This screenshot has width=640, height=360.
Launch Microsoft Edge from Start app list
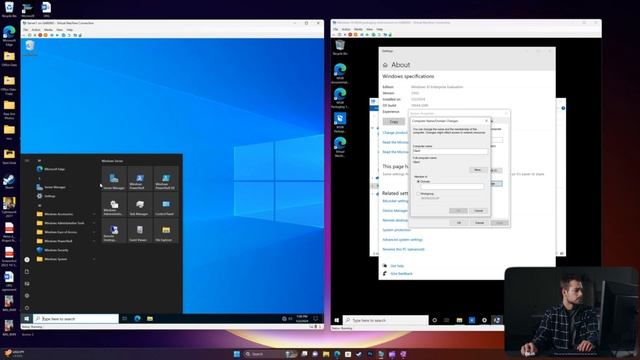(65, 169)
